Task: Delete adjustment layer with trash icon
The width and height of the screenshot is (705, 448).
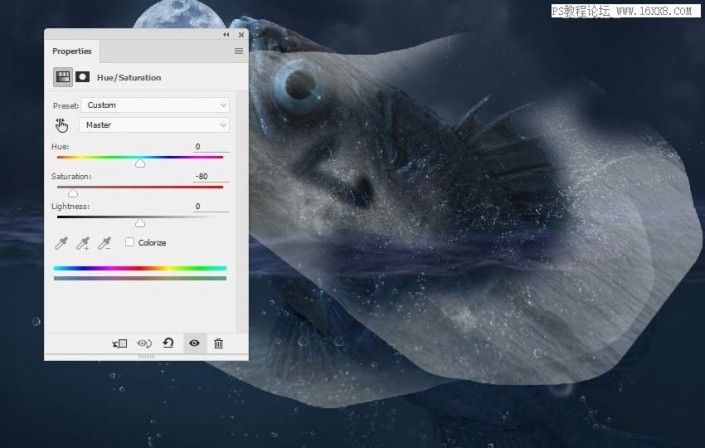Action: tap(219, 344)
